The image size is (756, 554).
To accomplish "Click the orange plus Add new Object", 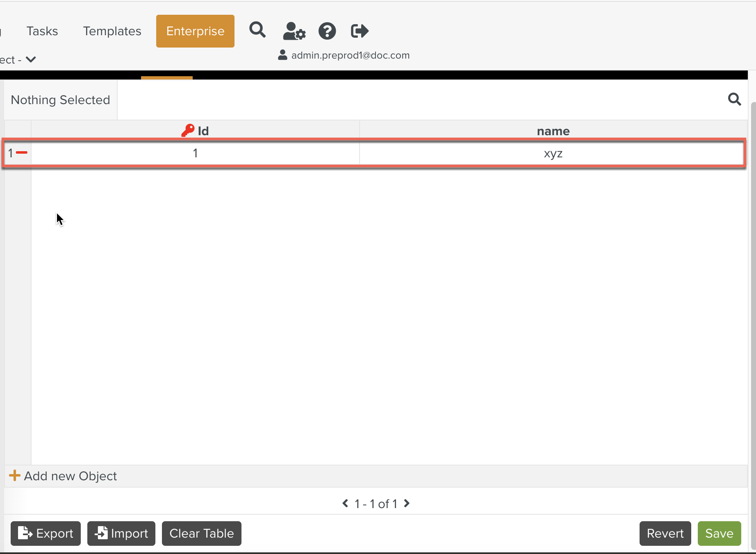I will [x=15, y=476].
